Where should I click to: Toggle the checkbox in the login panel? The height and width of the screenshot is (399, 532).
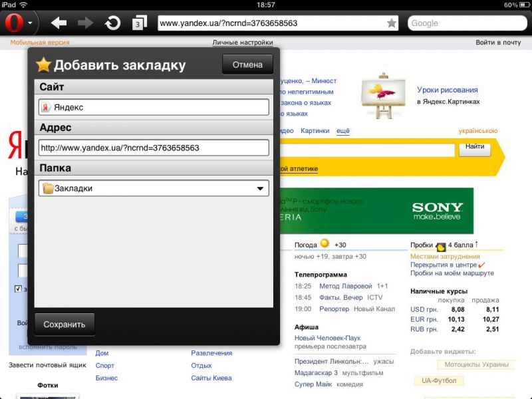19,289
